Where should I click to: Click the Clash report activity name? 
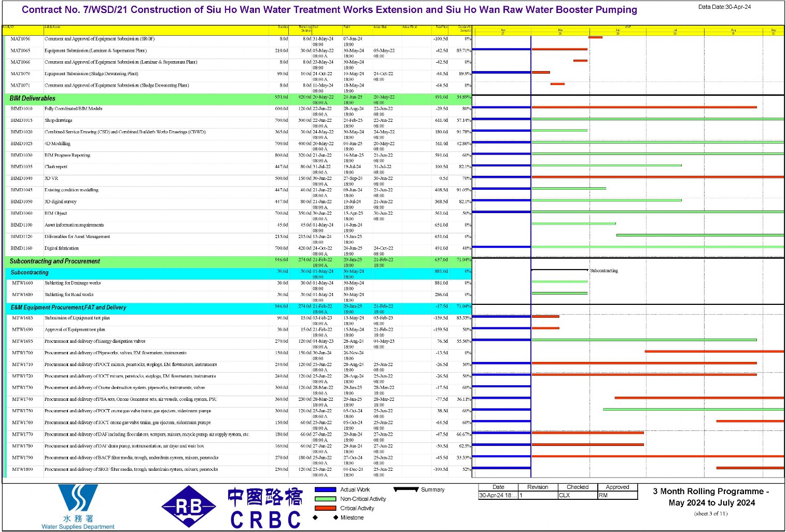point(56,167)
